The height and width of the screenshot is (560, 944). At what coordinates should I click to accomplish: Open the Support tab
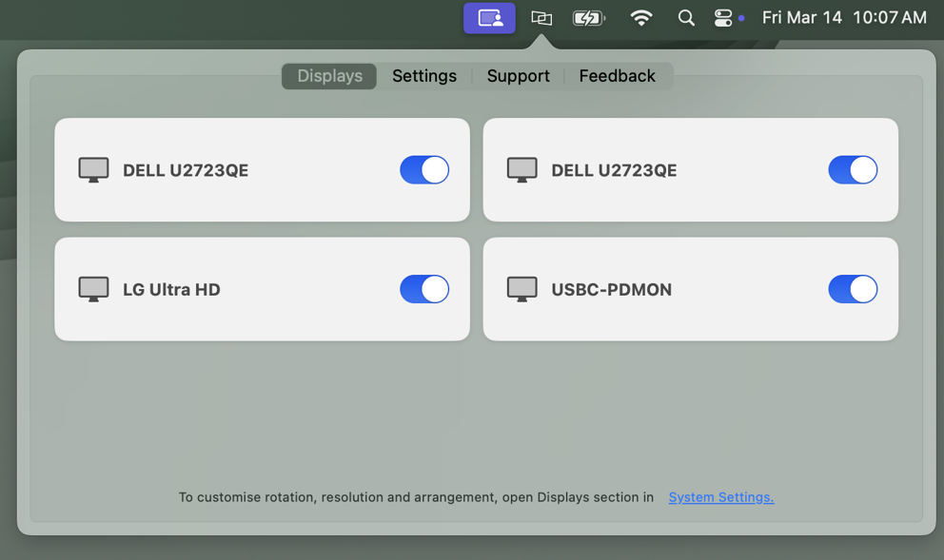[518, 76]
